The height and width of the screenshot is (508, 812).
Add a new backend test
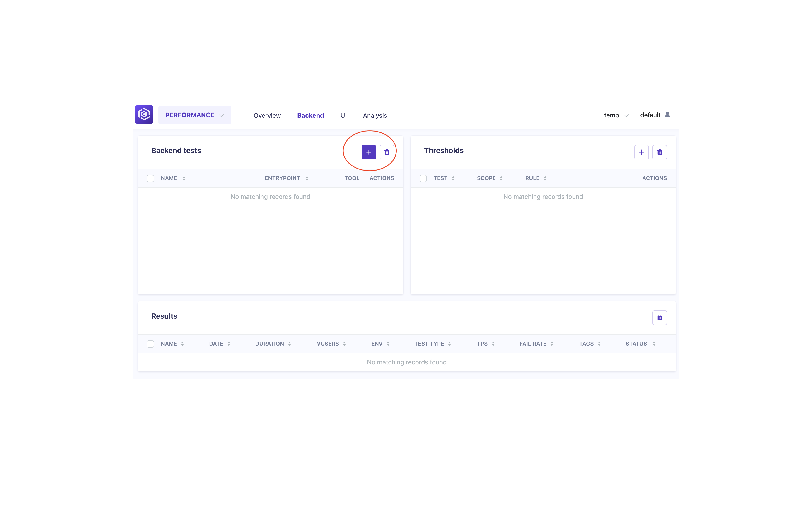click(x=368, y=152)
